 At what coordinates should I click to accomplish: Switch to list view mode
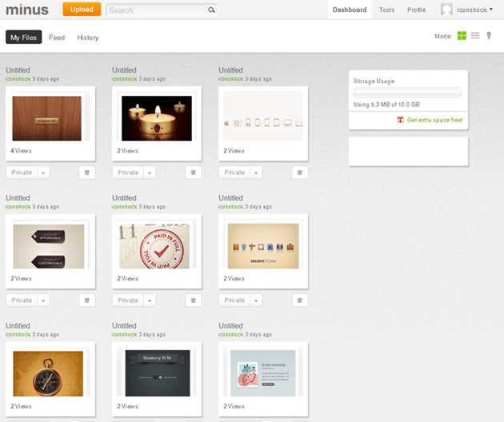tap(475, 36)
